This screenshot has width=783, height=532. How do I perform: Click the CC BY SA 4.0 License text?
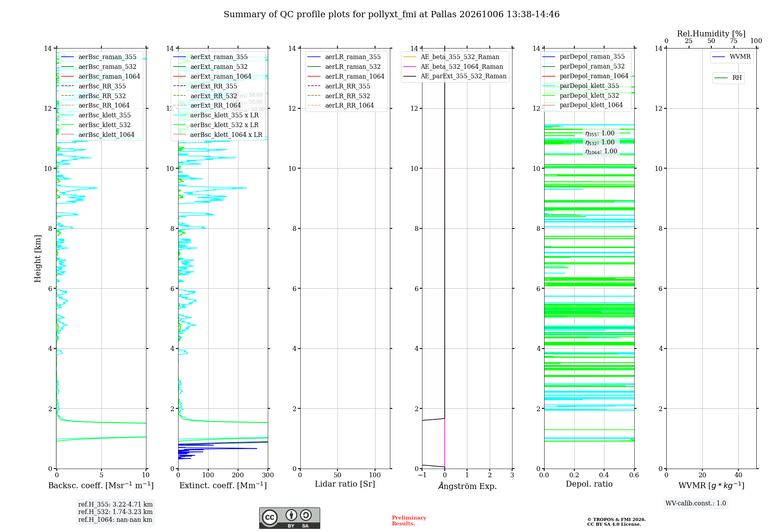tap(614, 525)
